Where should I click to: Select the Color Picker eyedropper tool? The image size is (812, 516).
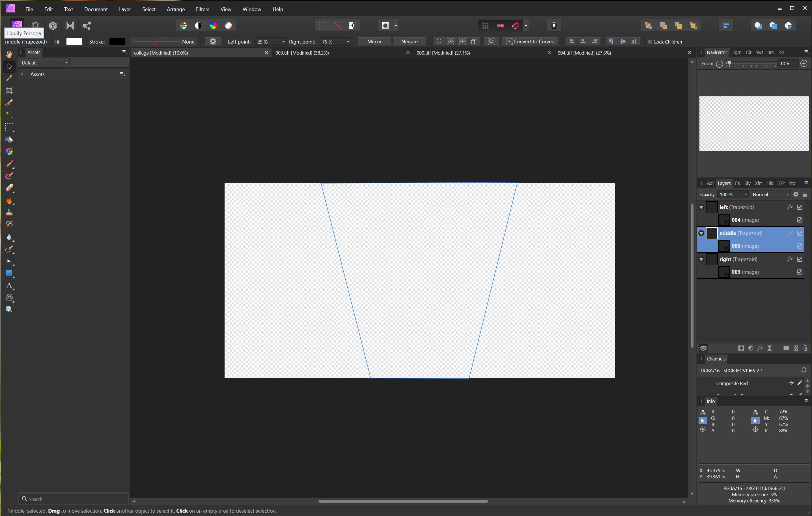pyautogui.click(x=9, y=79)
